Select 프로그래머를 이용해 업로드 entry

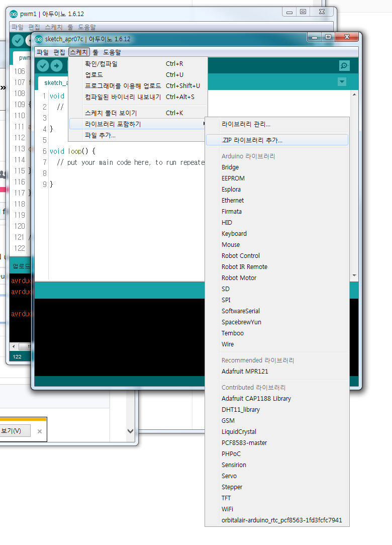[x=138, y=86]
